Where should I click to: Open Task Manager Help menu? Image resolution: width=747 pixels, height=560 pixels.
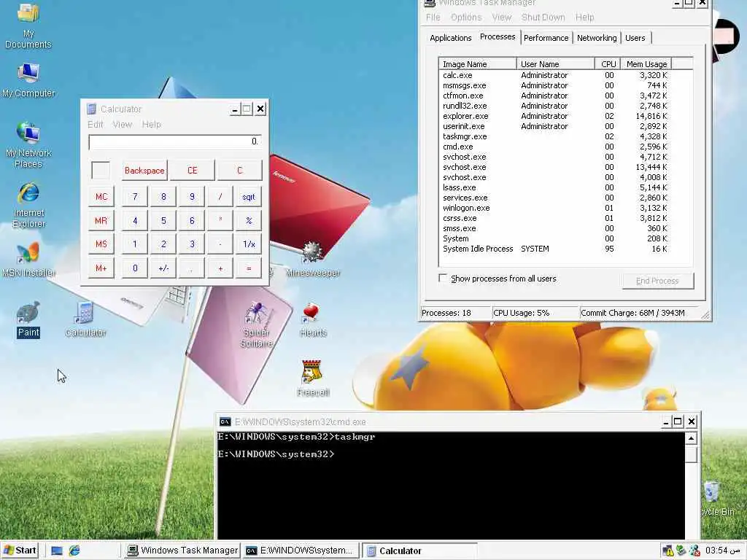point(584,17)
